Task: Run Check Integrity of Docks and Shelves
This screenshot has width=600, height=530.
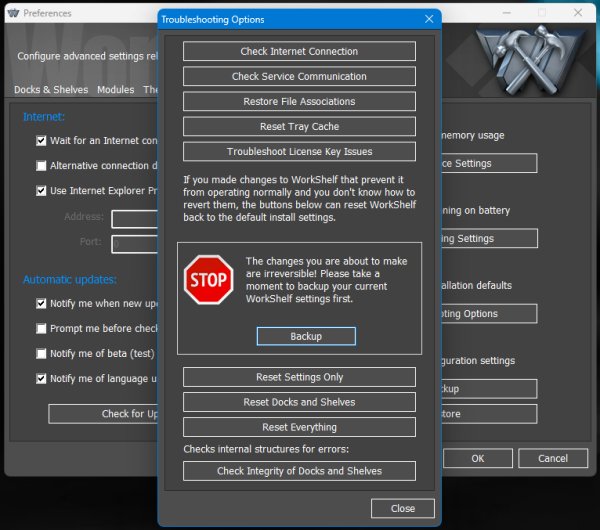Action: point(299,471)
